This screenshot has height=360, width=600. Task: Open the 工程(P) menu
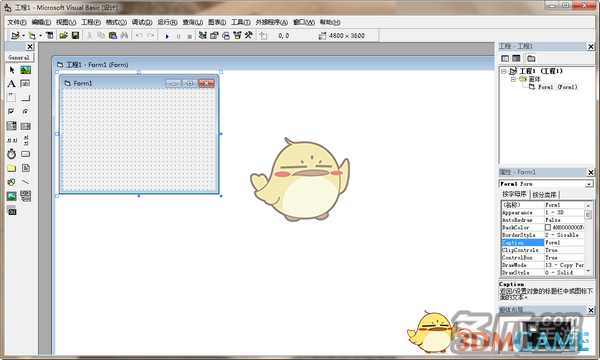coord(91,22)
